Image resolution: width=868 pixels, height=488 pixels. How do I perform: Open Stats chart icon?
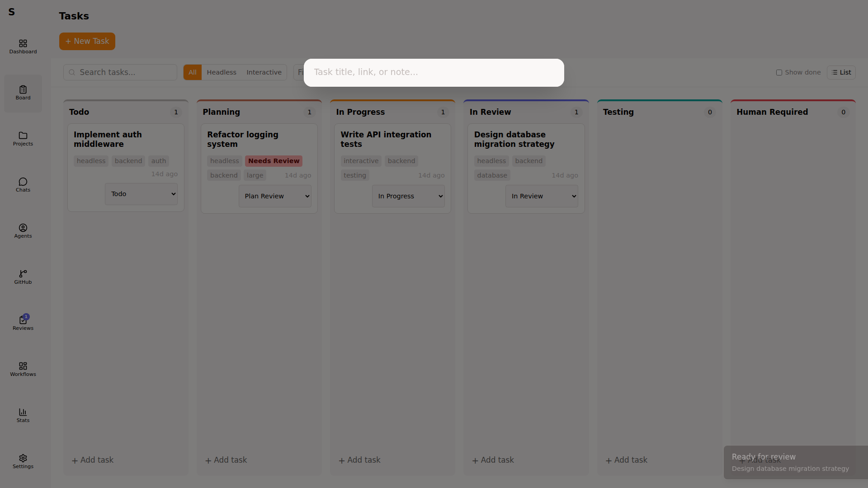click(x=23, y=415)
